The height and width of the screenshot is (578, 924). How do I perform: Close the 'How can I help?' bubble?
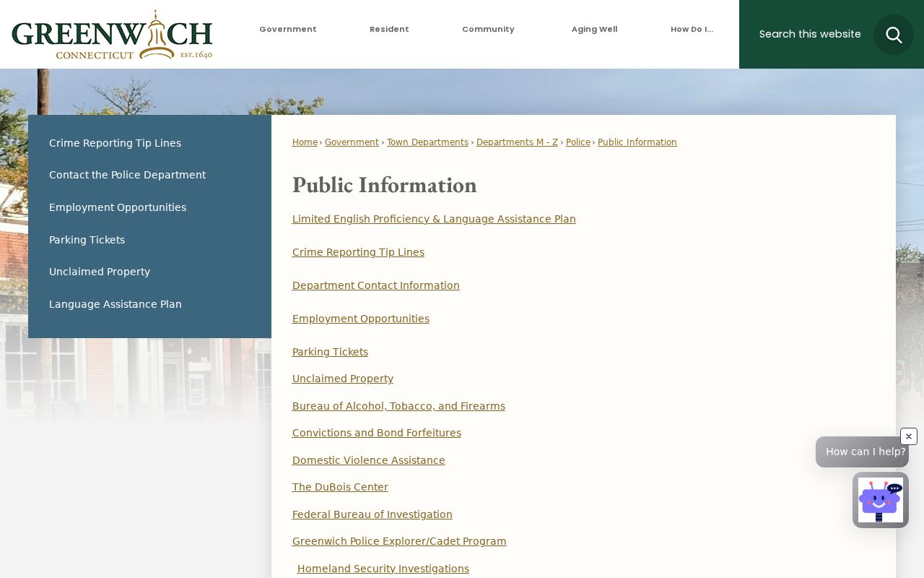909,436
